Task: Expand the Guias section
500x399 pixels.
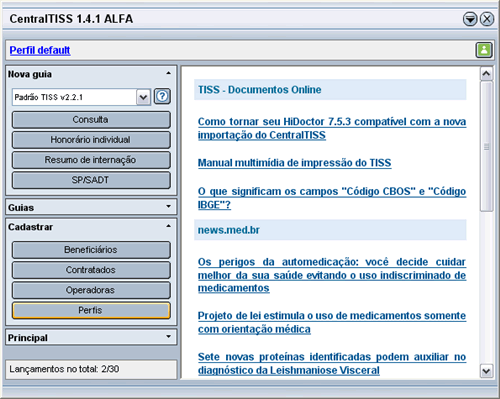Action: click(x=169, y=207)
